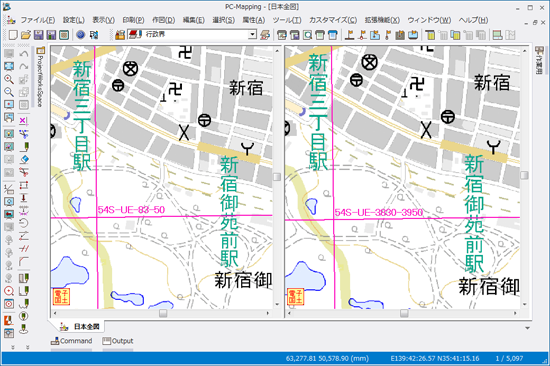This screenshot has width=550, height=366.
Task: Click the center-on-point screen icon
Action: point(9,105)
